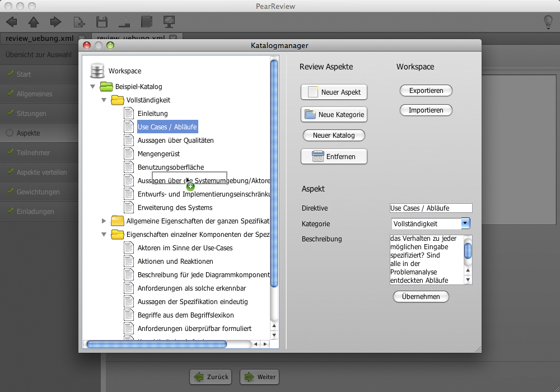Click the Neuer Aspekt button
Screen dimensions: 560x392
(334, 92)
